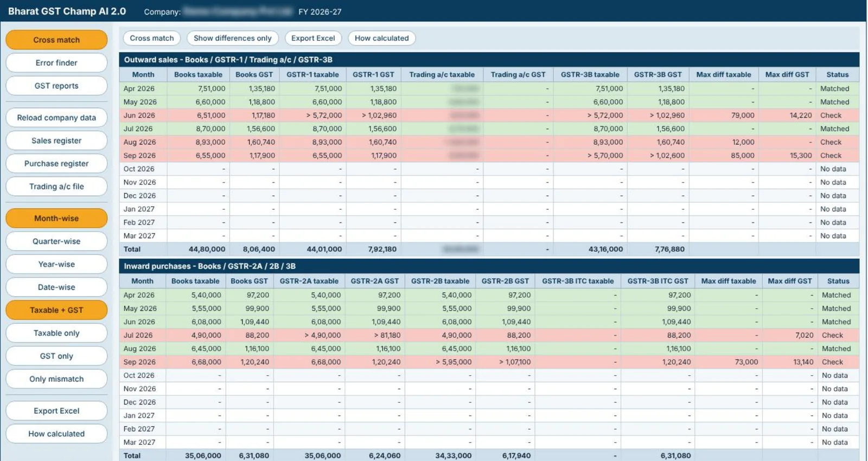Image resolution: width=868 pixels, height=461 pixels.
Task: Click the sidebar How calculated button
Action: coord(56,434)
